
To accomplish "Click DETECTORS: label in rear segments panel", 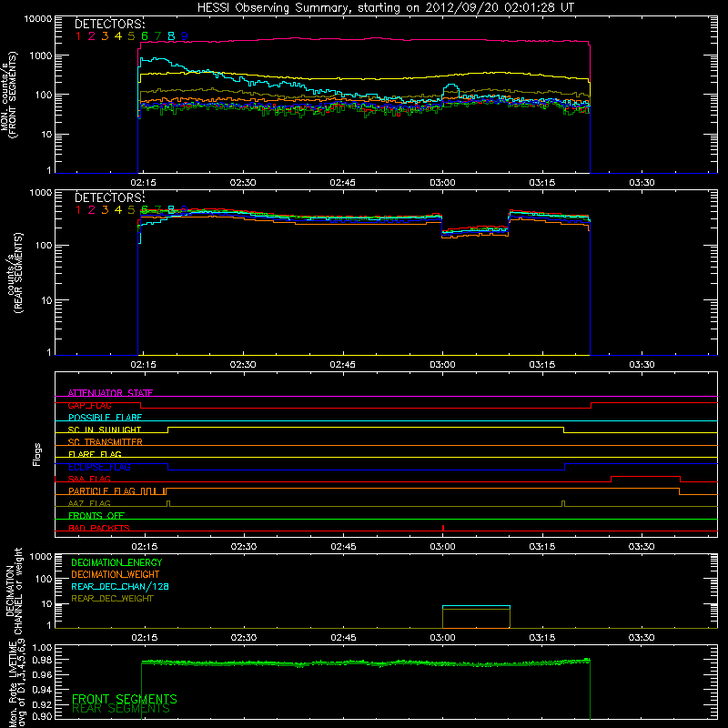I will coord(110,198).
